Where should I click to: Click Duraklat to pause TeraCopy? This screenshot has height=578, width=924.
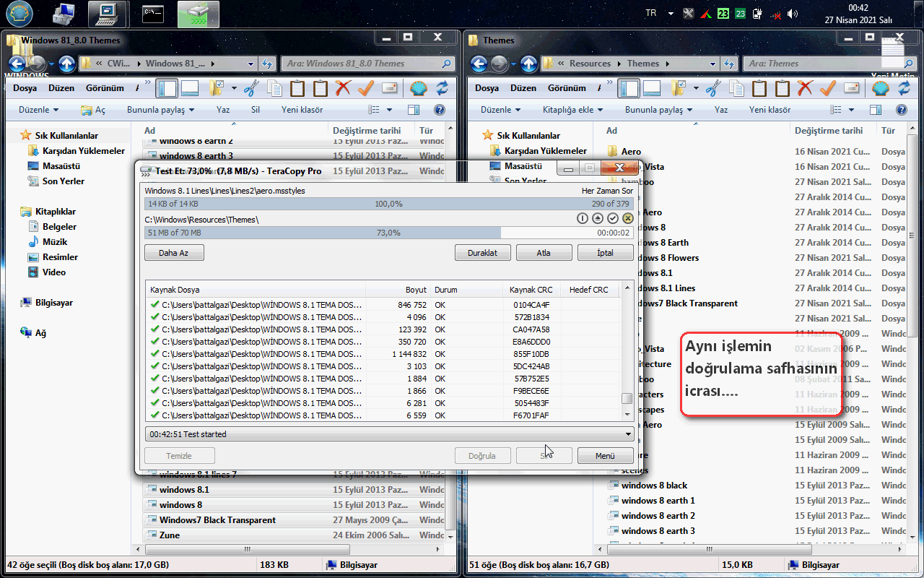tap(483, 253)
